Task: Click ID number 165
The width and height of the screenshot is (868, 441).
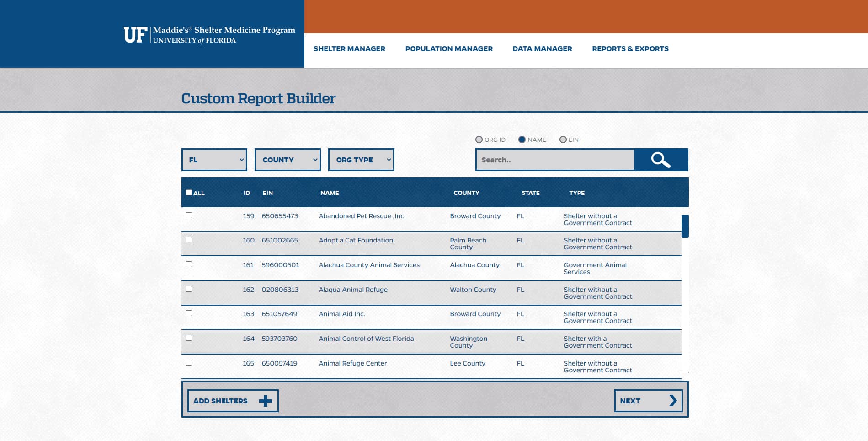Action: [248, 363]
